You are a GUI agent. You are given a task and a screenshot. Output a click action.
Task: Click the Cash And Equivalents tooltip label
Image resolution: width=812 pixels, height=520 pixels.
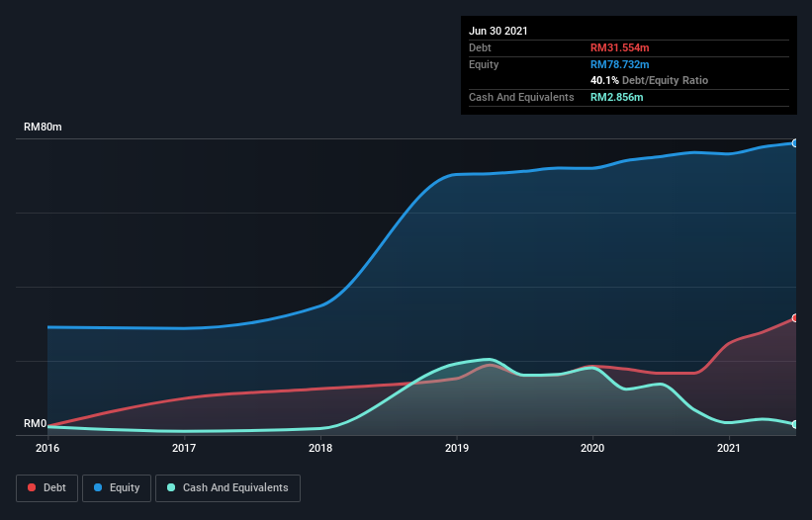pyautogui.click(x=521, y=97)
